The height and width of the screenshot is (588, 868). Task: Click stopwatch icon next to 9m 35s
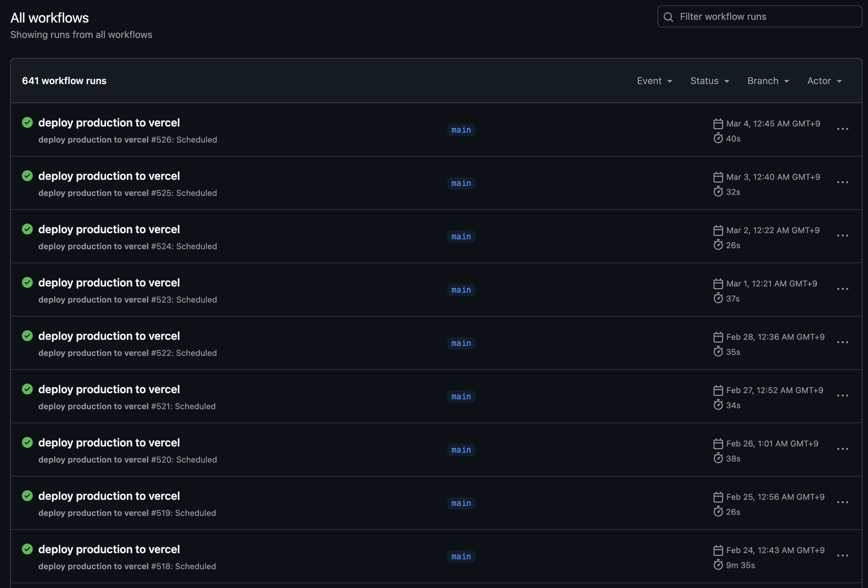718,565
